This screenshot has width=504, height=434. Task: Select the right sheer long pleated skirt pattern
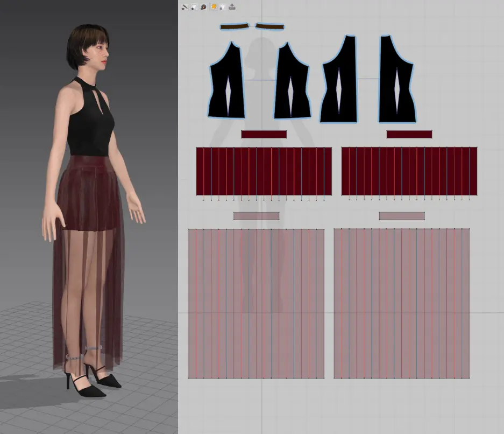click(x=402, y=303)
